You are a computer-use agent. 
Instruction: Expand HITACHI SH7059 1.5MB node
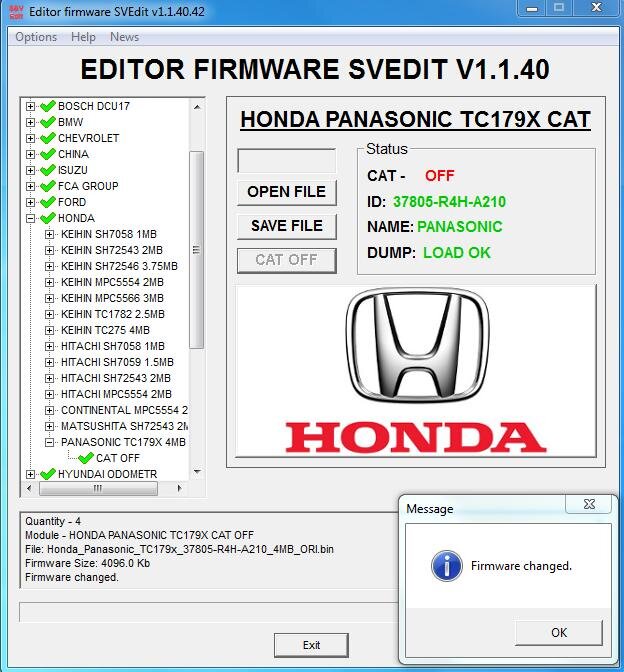click(49, 362)
